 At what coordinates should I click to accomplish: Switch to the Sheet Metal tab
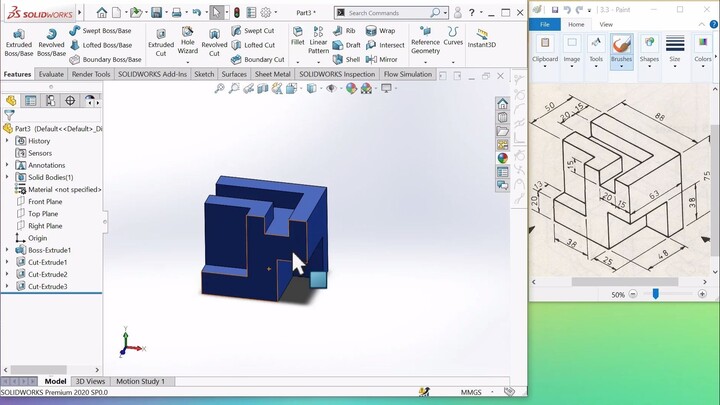(x=272, y=74)
